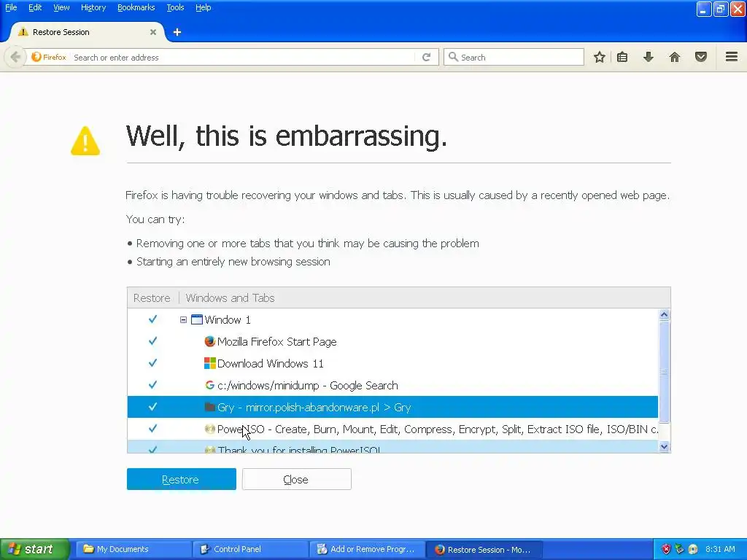Click the Windows logo icon of Download Windows 11
The width and height of the screenshot is (747, 560).
[209, 363]
